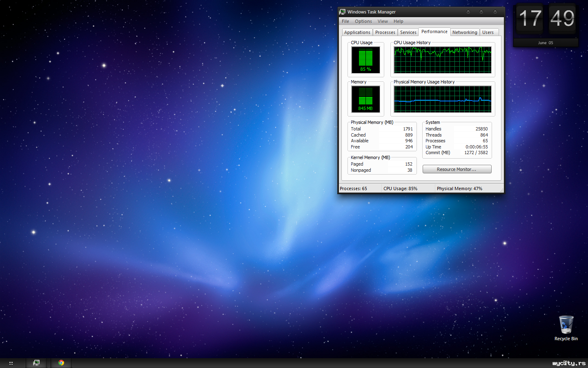This screenshot has width=588, height=368.
Task: Close the Task Manager window
Action: click(x=495, y=12)
